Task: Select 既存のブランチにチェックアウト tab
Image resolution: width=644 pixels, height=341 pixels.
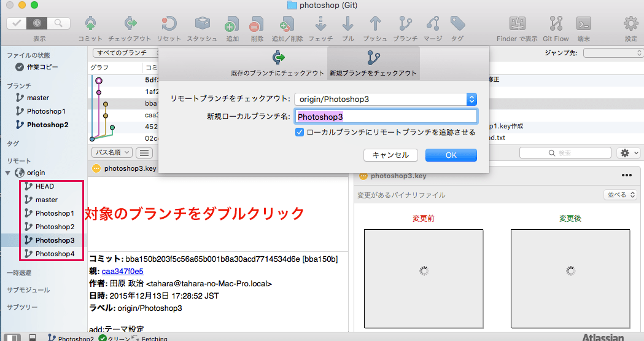Action: pyautogui.click(x=277, y=63)
